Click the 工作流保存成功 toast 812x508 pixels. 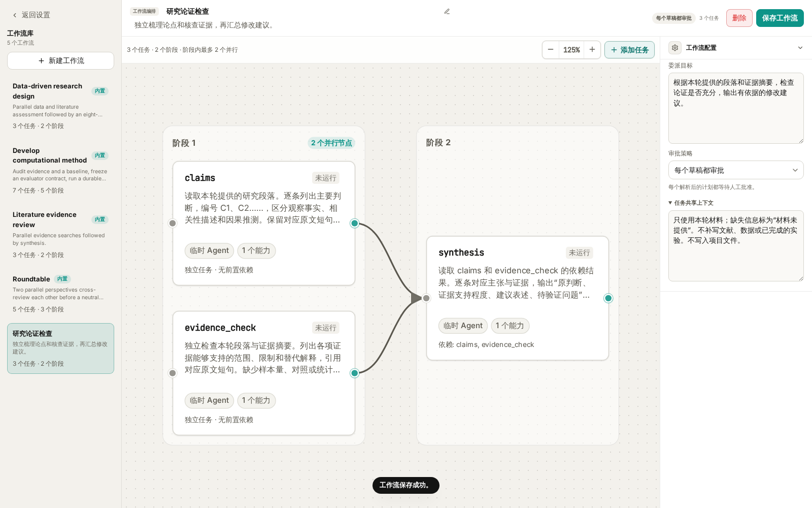[x=405, y=485]
